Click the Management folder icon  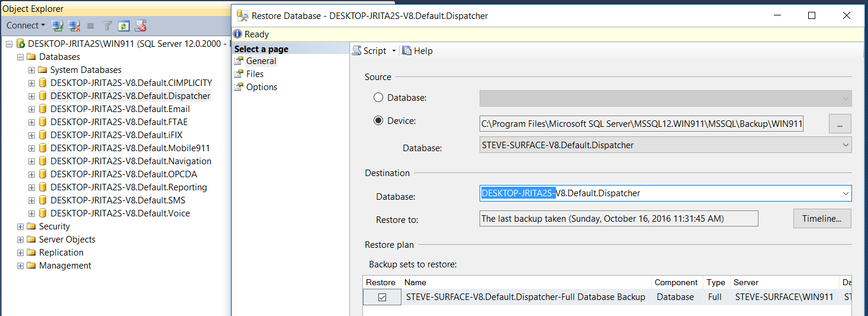tap(32, 266)
